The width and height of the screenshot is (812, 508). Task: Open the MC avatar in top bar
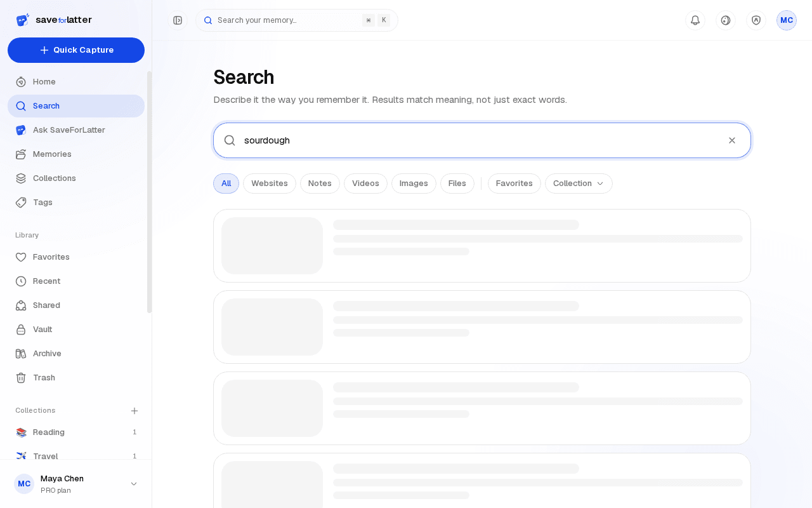[x=787, y=20]
